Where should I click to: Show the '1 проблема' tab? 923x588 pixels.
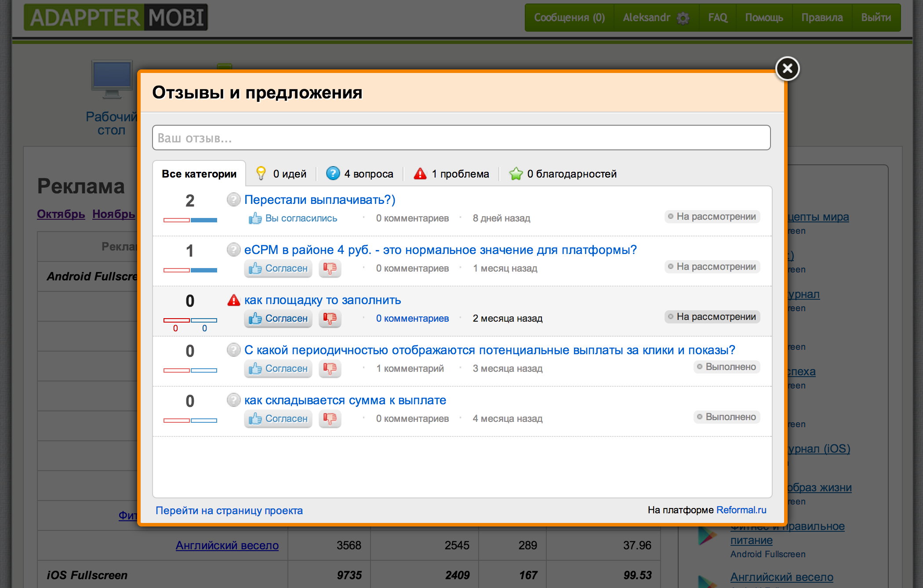point(451,174)
